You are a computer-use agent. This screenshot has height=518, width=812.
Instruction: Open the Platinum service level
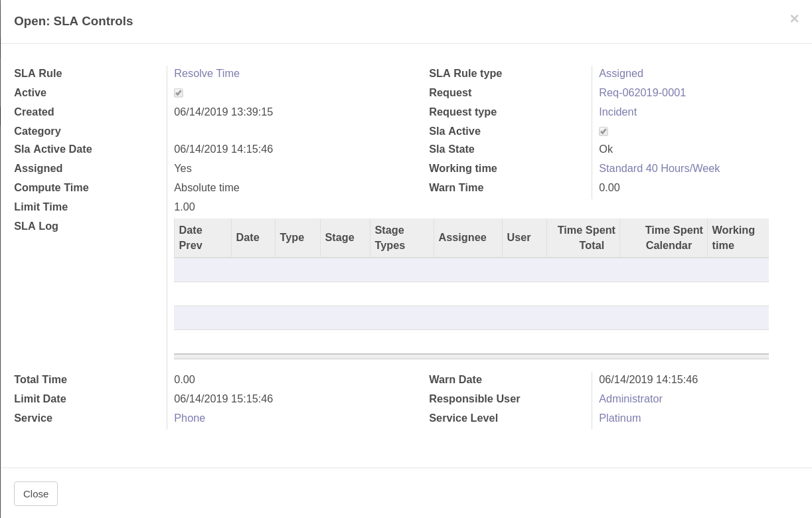619,418
